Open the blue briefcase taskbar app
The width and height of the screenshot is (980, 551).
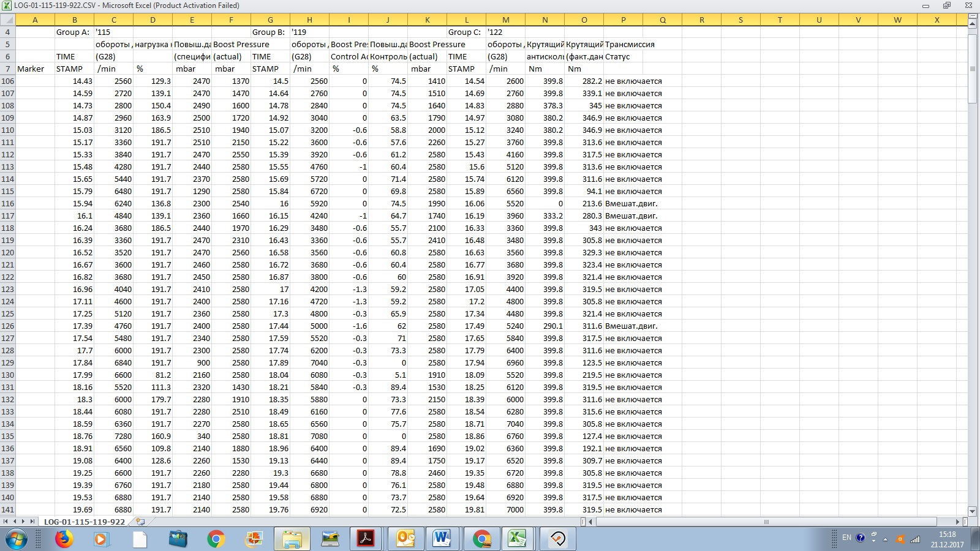(178, 539)
